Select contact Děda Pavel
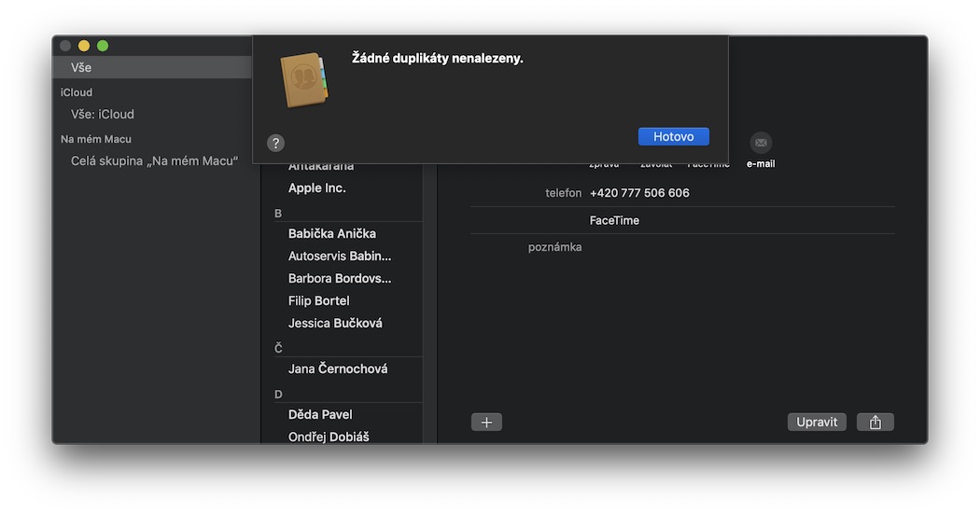This screenshot has height=513, width=980. click(320, 415)
